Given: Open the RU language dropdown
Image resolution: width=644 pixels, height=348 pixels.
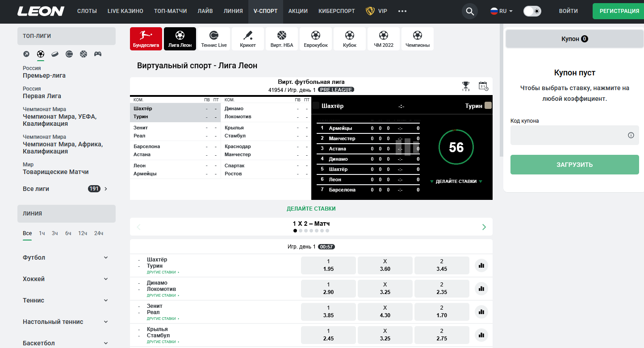Looking at the screenshot, I should coord(502,11).
